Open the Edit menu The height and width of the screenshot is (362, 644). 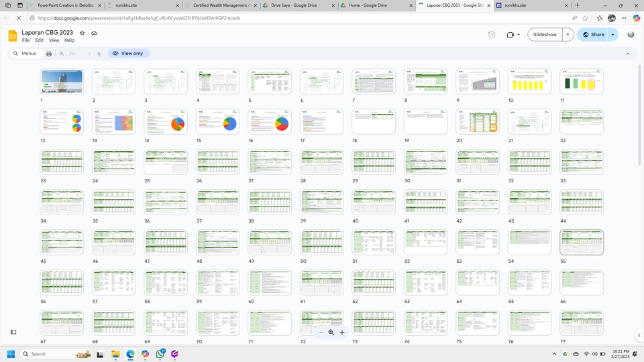coord(39,40)
